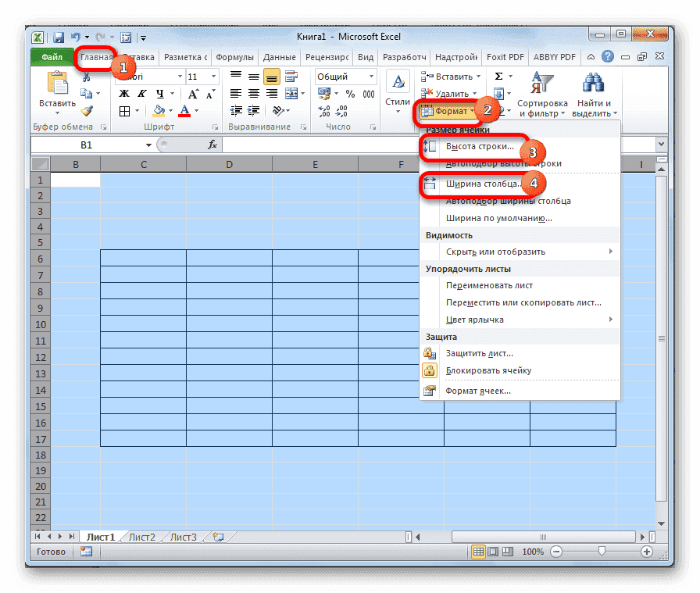
Task: Click the center alignment icon
Action: (x=252, y=91)
